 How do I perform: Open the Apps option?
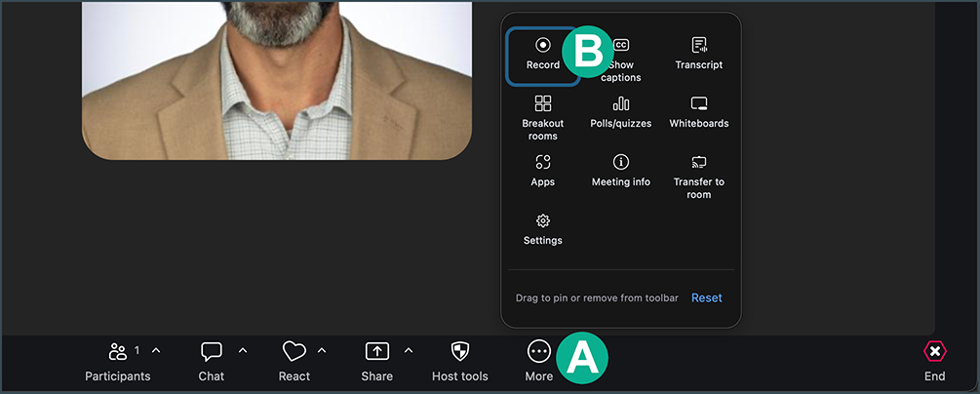pyautogui.click(x=542, y=171)
